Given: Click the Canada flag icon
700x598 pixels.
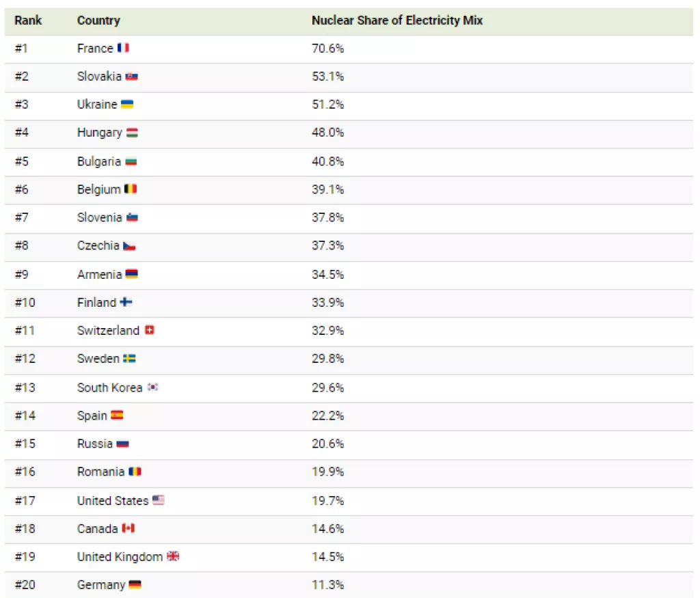Looking at the screenshot, I should [128, 528].
